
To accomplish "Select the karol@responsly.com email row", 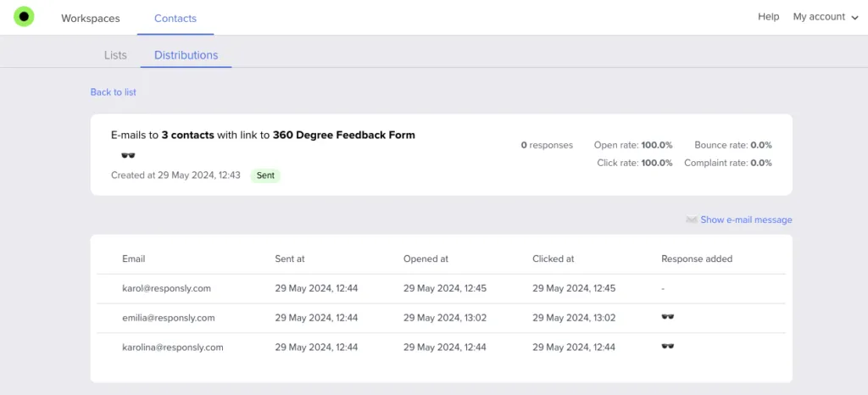I will coord(166,288).
